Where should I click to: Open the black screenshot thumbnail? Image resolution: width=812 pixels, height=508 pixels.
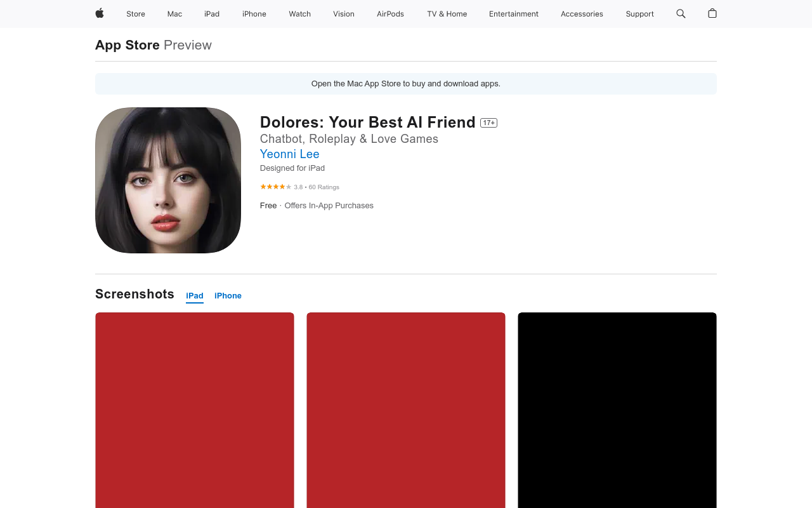pos(617,410)
